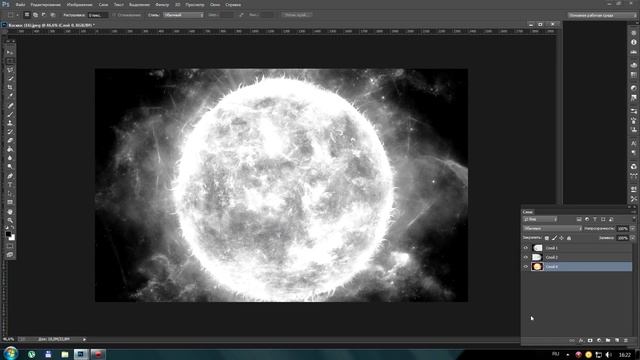Hide the layer 'Слой 2' eye icon

click(x=526, y=257)
